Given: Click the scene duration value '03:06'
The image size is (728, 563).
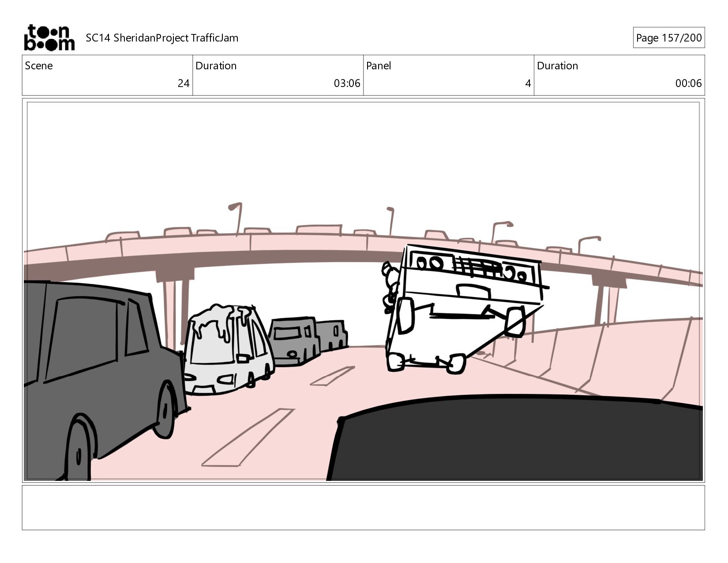Looking at the screenshot, I should pos(347,83).
